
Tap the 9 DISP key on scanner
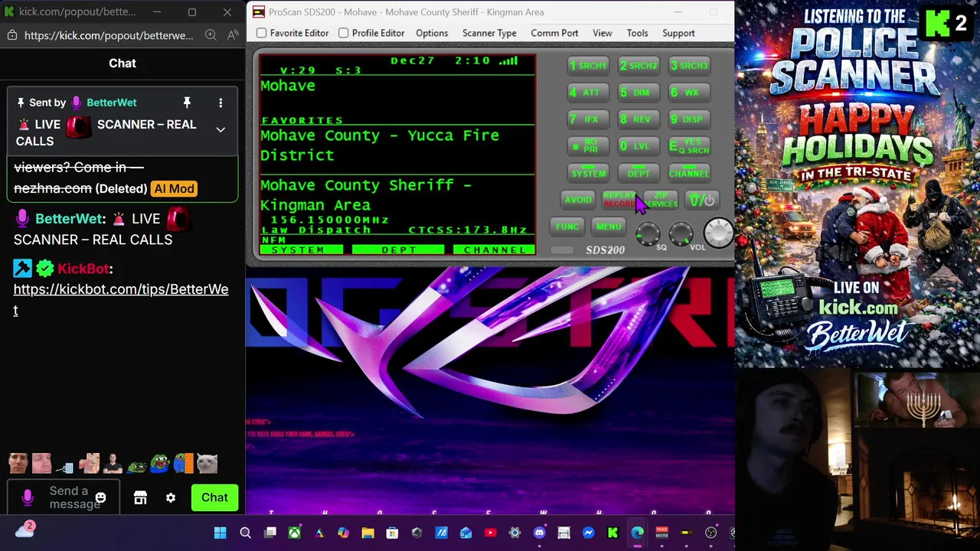coord(689,119)
